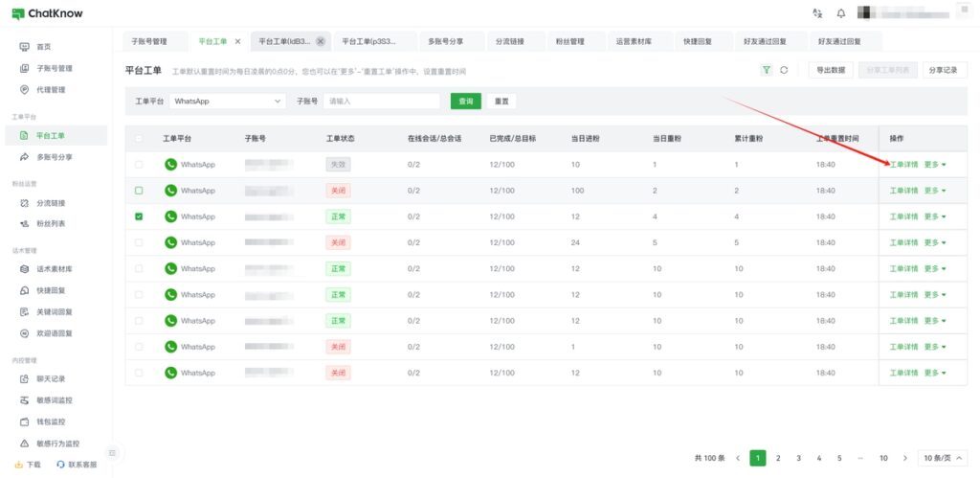The height and width of the screenshot is (478, 980).
Task: Expand 更多 in row with 当日进粉 1
Action: (935, 347)
